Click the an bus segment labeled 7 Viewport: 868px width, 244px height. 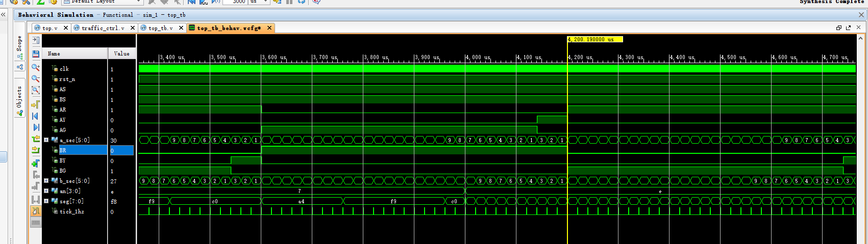(x=300, y=191)
